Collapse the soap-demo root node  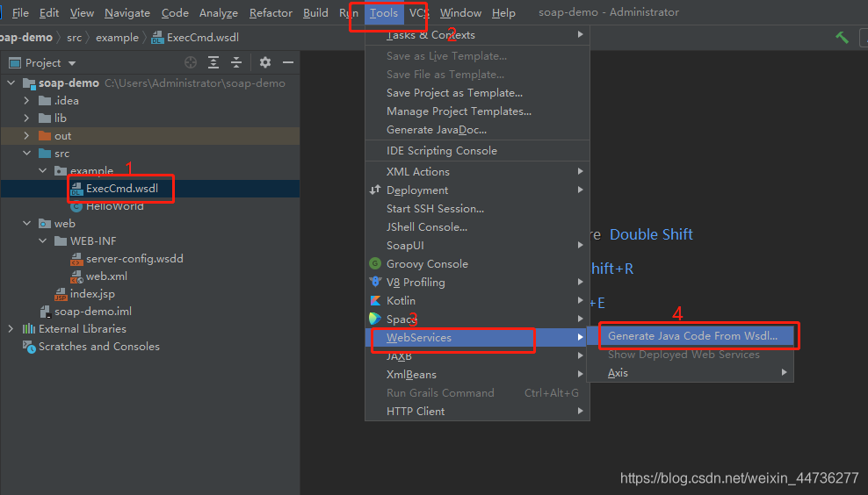pyautogui.click(x=11, y=83)
